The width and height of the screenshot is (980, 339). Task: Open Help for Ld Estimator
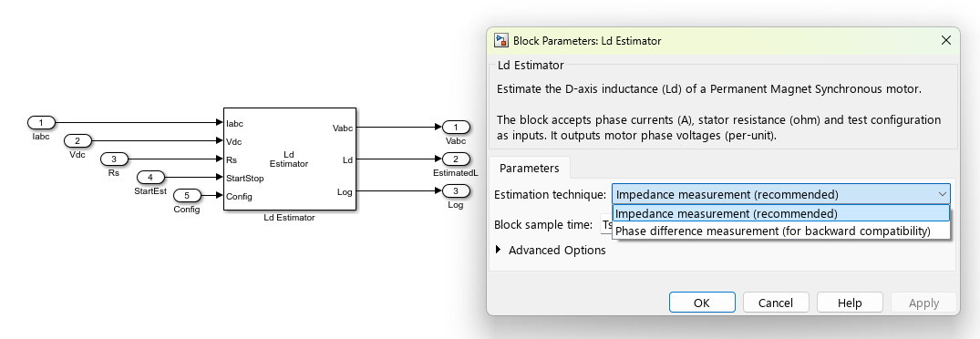click(x=850, y=303)
